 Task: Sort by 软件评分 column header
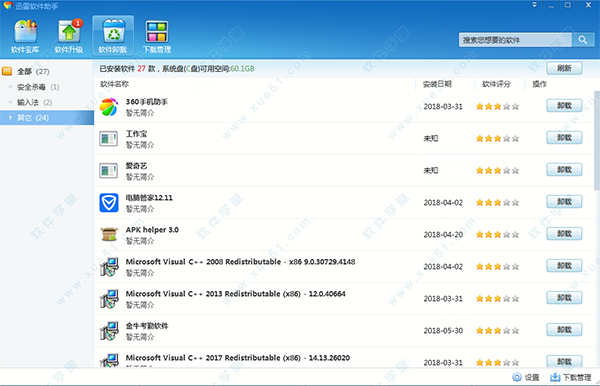[x=496, y=84]
